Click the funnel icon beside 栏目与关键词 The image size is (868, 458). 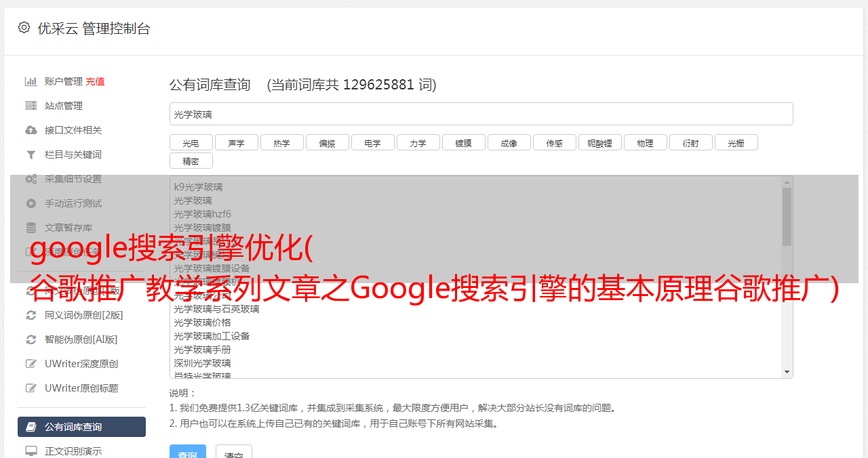[31, 154]
